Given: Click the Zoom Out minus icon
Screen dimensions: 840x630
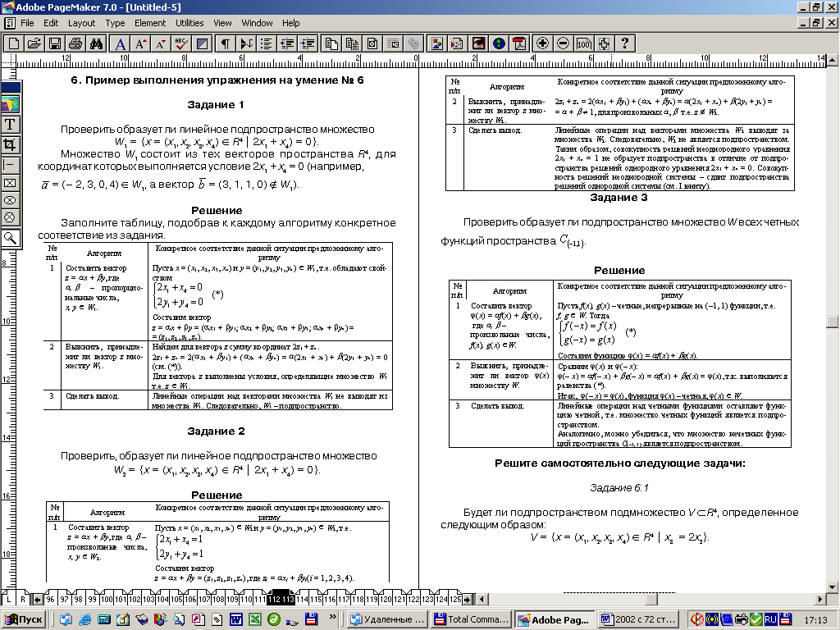Looking at the screenshot, I should (x=563, y=43).
